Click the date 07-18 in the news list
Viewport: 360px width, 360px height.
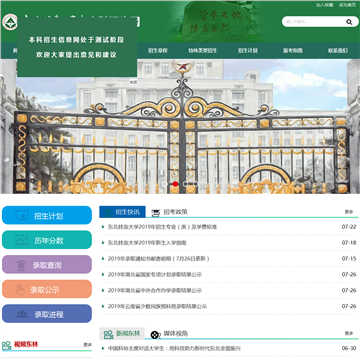point(349,243)
